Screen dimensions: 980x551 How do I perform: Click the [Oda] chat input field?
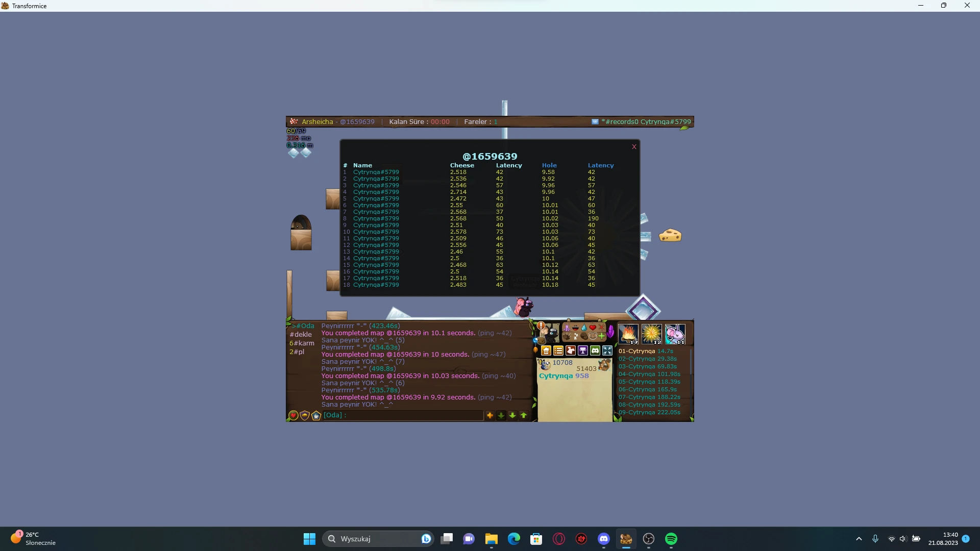403,415
